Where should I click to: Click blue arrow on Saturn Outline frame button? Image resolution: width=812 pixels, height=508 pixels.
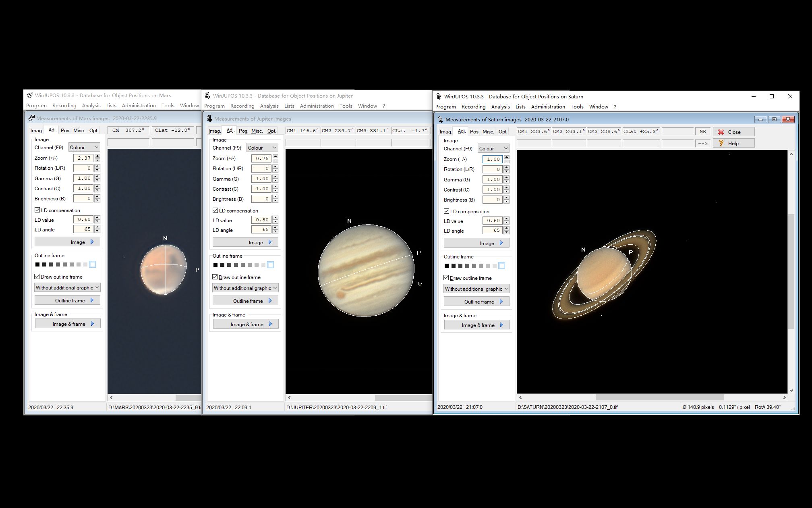coord(501,302)
